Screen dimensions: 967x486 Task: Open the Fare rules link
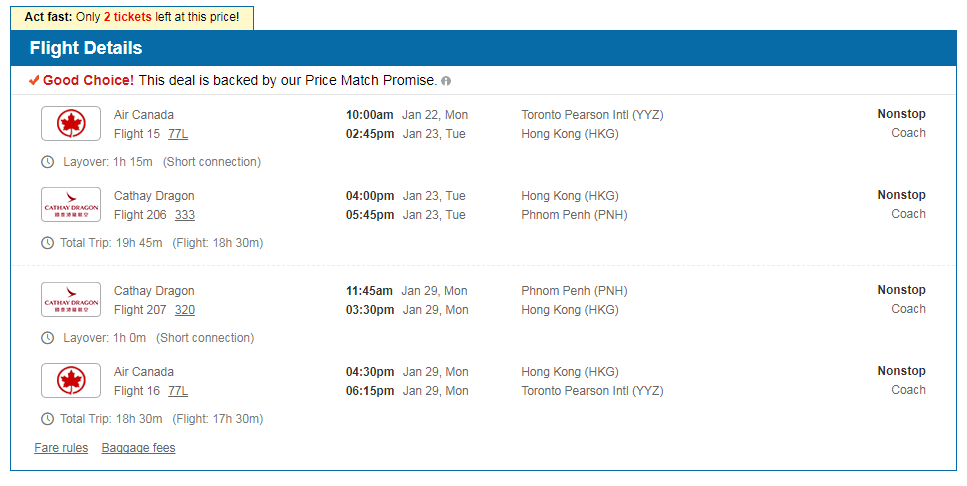[61, 448]
